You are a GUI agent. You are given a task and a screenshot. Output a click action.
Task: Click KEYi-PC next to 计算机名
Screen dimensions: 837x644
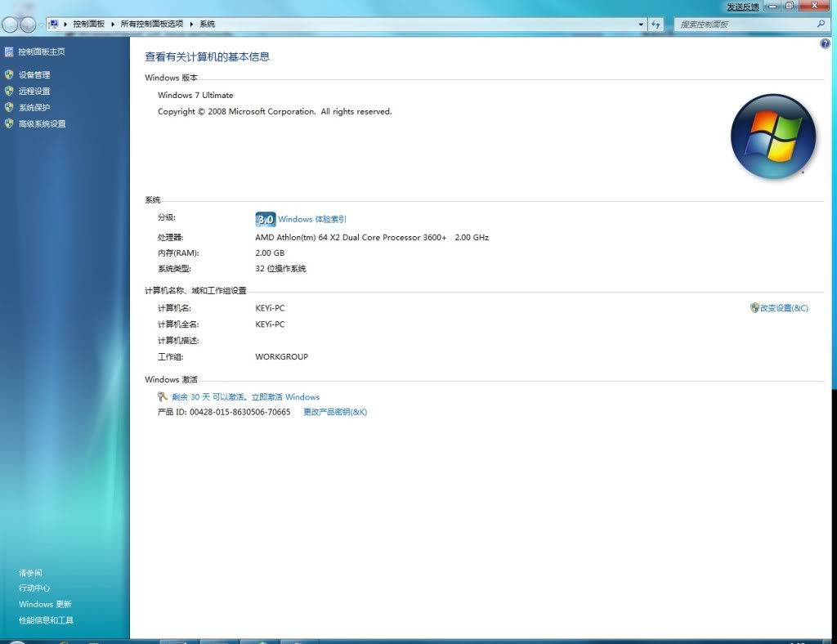pos(270,308)
